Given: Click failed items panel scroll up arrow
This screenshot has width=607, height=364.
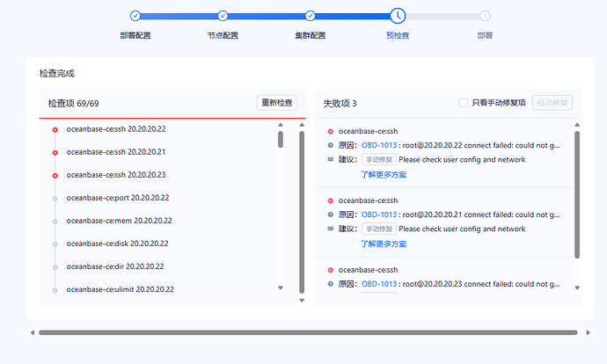Looking at the screenshot, I should pos(577,125).
